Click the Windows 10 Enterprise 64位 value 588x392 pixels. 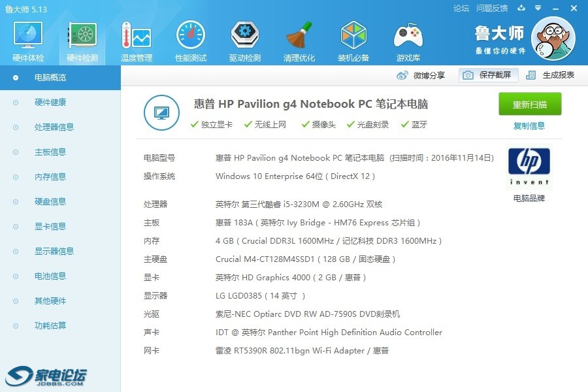pyautogui.click(x=295, y=176)
